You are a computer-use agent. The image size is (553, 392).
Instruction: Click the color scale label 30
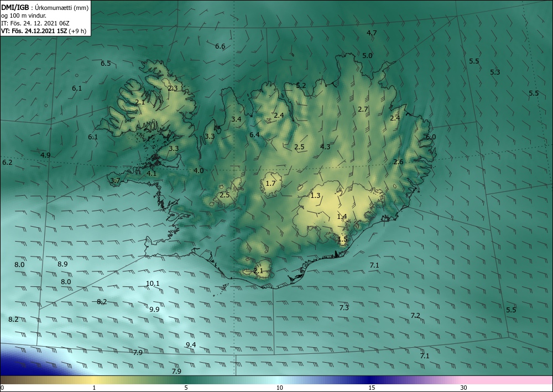point(464,388)
